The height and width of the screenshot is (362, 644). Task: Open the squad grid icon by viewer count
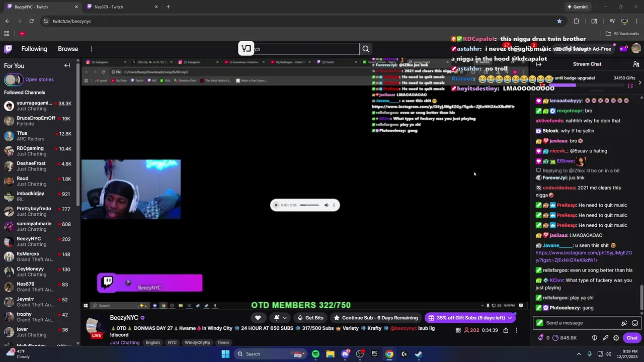tap(458, 330)
